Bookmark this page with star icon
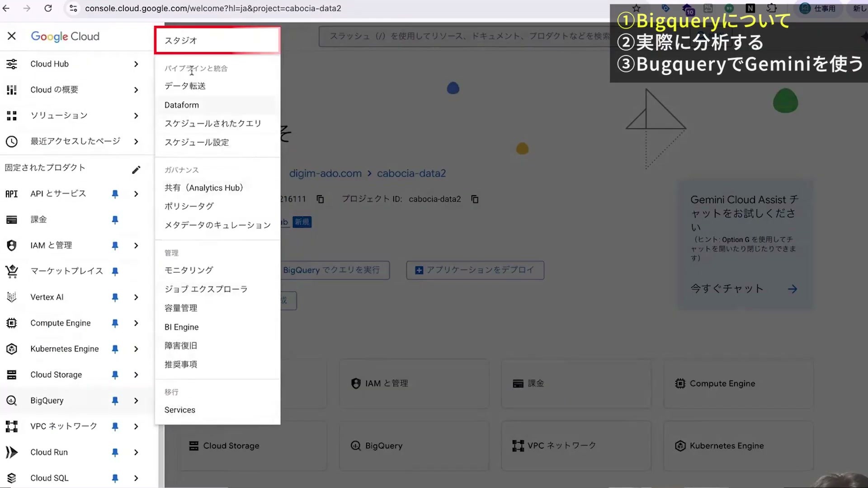The image size is (868, 488). 636,8
